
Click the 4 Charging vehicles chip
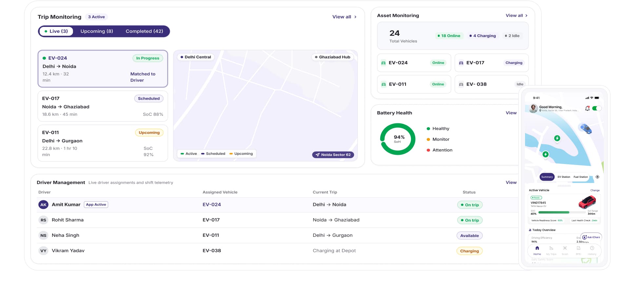[483, 36]
